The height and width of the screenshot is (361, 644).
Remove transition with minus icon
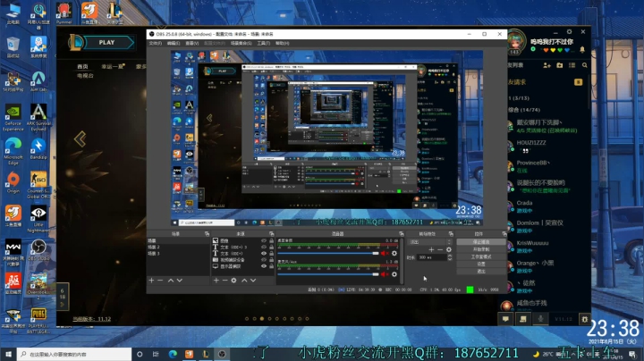click(440, 249)
